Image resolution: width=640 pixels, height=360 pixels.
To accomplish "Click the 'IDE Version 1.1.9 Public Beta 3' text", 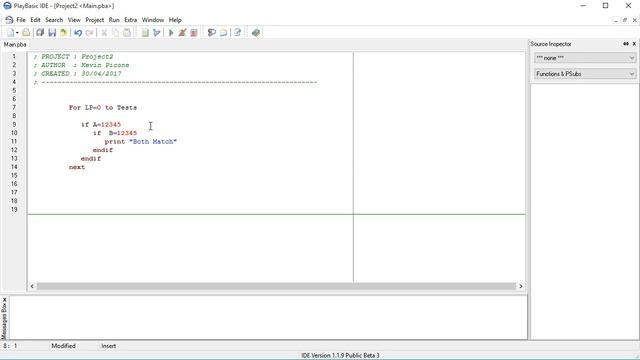I will click(340, 356).
